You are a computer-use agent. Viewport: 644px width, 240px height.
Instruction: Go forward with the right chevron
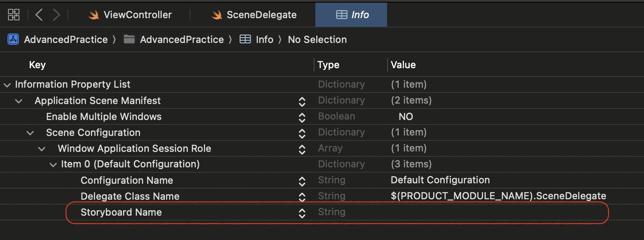(56, 15)
